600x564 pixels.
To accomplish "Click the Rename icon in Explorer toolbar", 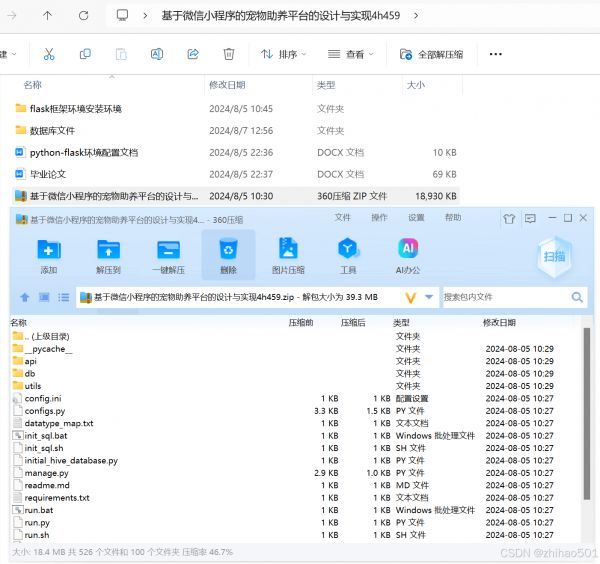I will (x=157, y=54).
